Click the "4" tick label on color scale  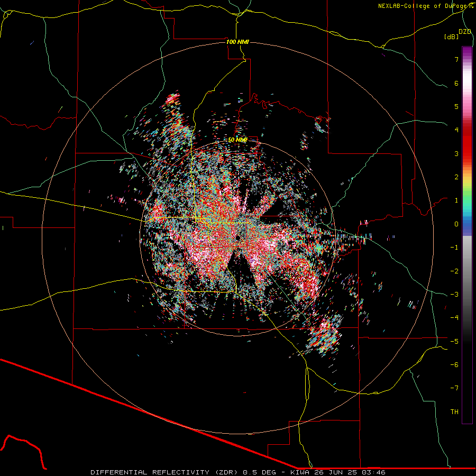[456, 130]
